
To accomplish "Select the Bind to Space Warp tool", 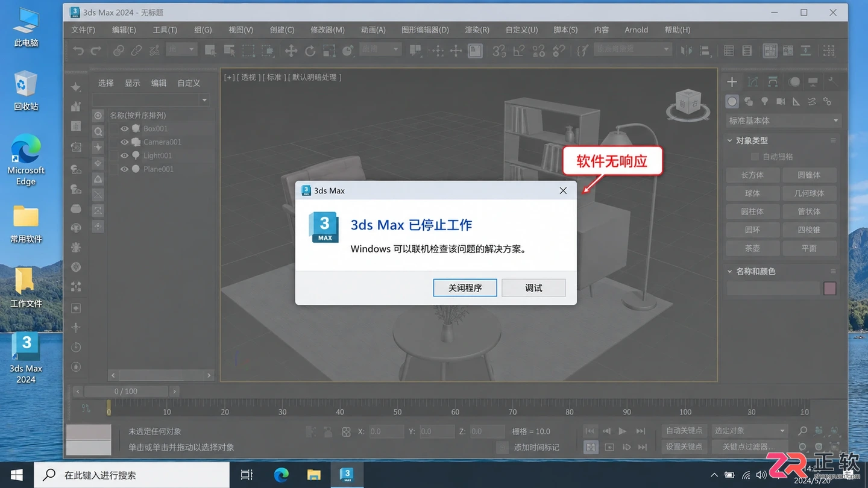I will tap(154, 51).
